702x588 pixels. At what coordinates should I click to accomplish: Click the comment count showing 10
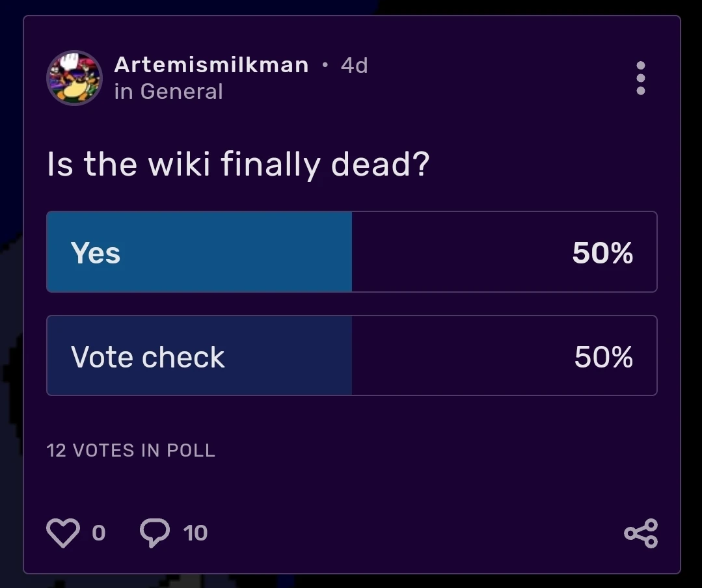coord(195,533)
